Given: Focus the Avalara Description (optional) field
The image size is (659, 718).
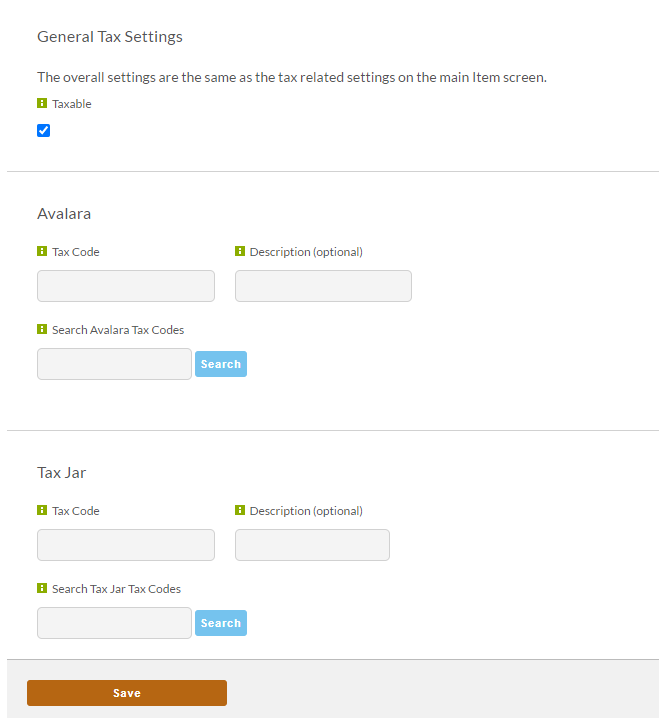Looking at the screenshot, I should (323, 286).
